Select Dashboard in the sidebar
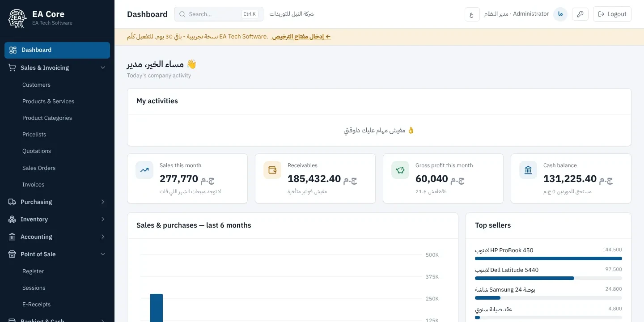This screenshot has height=322, width=644. (57, 50)
